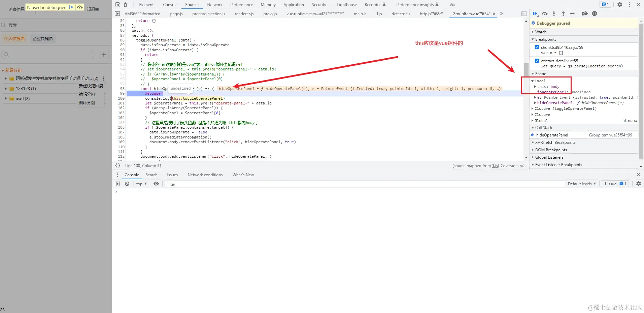Screen dimensions: 644x313
Task: Open the issues counter badge in top bar
Action: [x=605, y=4]
